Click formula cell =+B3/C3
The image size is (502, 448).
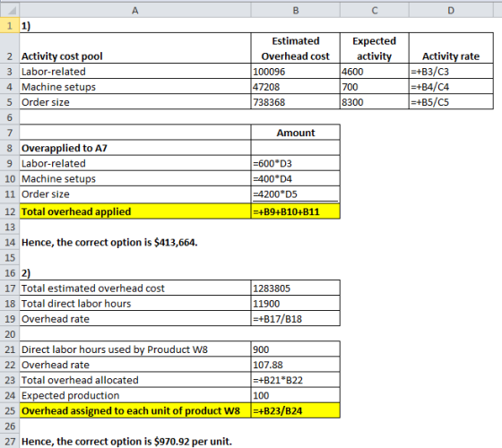tap(451, 71)
